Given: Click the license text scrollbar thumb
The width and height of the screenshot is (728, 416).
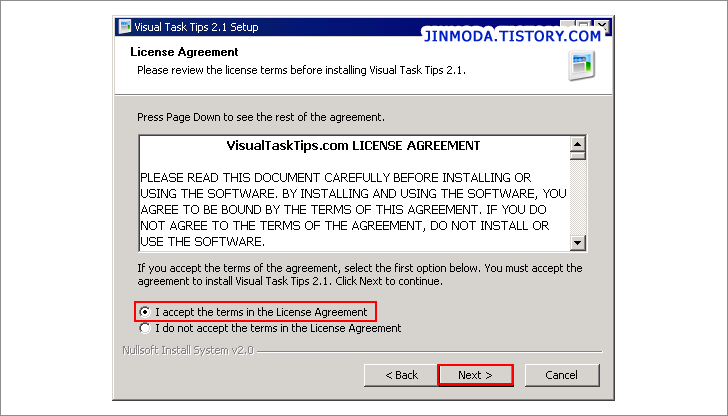Looking at the screenshot, I should tap(577, 156).
